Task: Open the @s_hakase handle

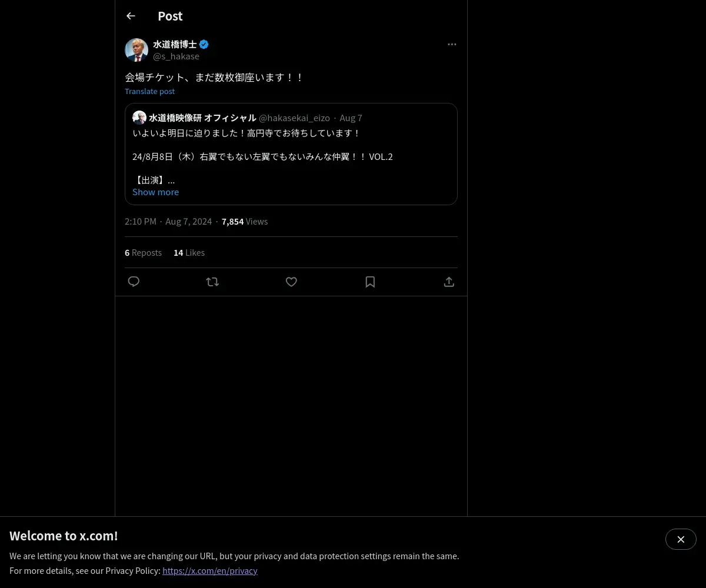Action: 176,56
